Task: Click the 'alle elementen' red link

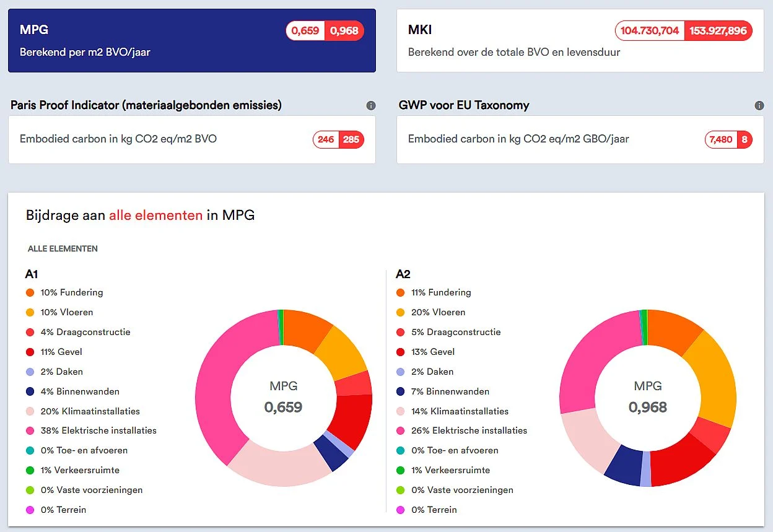Action: (x=155, y=216)
